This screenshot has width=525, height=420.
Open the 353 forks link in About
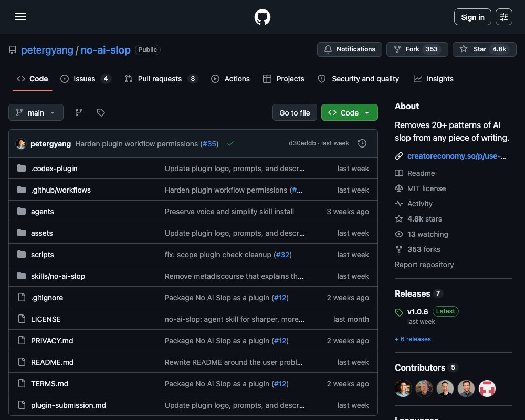pos(424,249)
